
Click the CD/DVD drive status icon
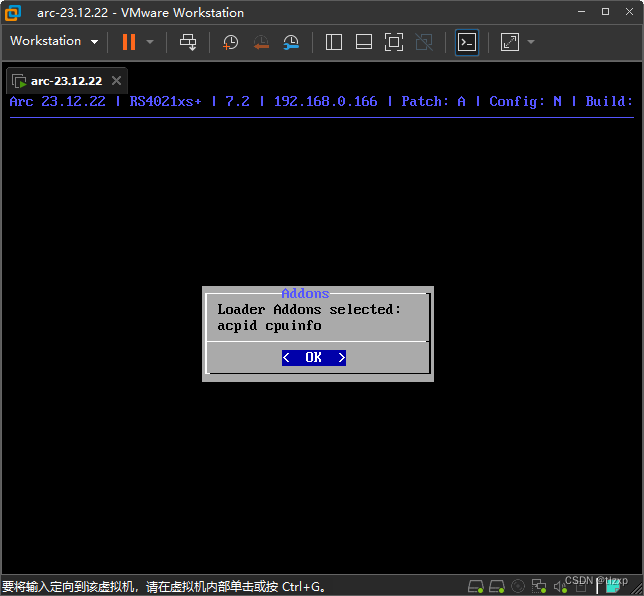pos(518,586)
